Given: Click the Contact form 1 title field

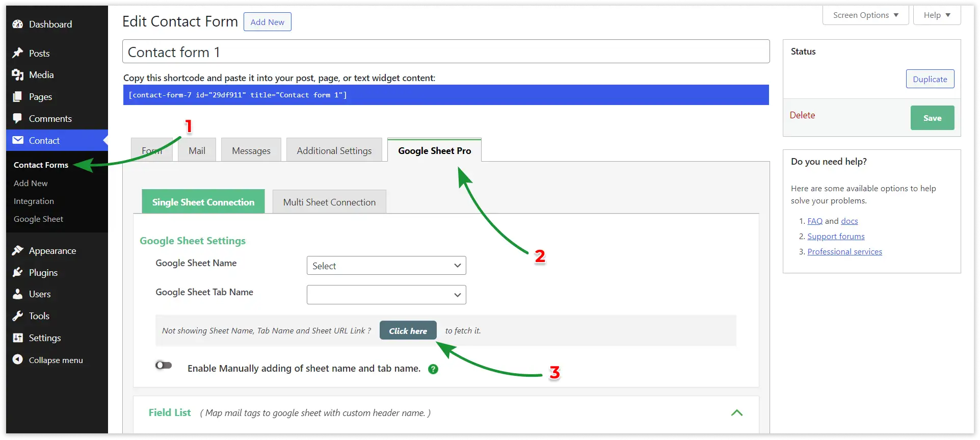Looking at the screenshot, I should pos(445,52).
